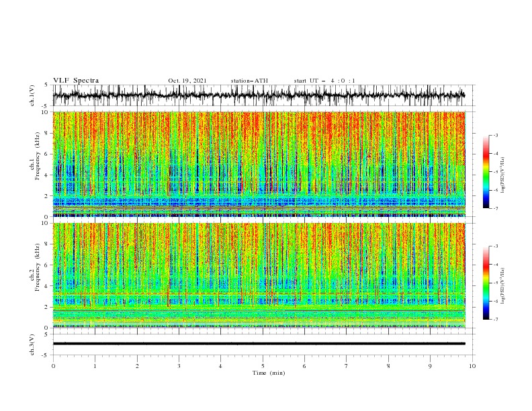Screen dimensions: 532x411
Task: Click the "5" tick on the time axis
Action: [263, 366]
